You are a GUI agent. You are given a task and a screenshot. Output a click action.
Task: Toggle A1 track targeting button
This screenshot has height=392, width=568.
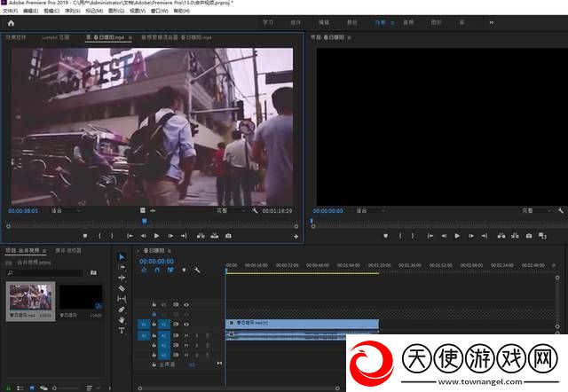(163, 335)
